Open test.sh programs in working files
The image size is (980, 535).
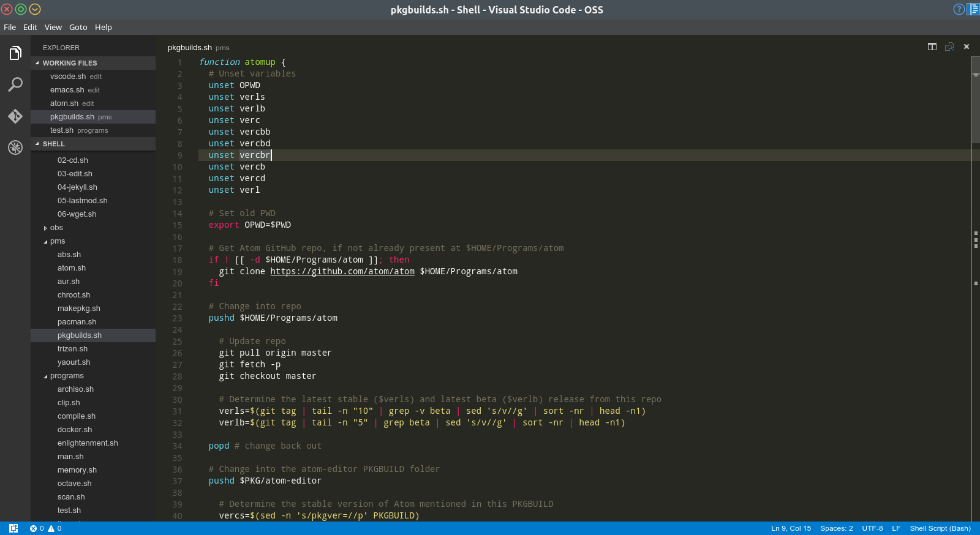(93, 130)
